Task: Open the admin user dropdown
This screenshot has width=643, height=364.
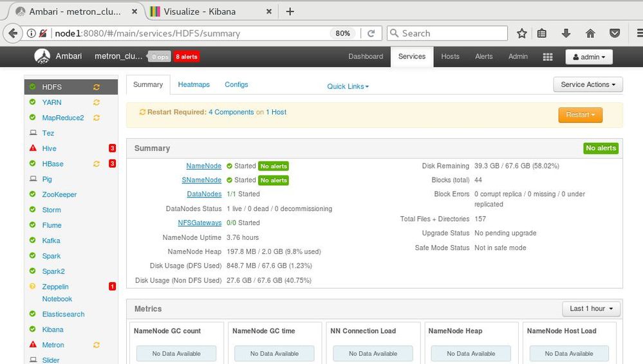Action: pos(589,57)
